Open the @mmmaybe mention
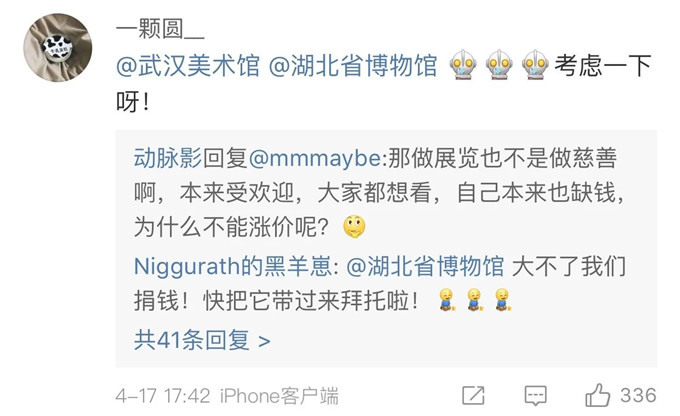 click(x=315, y=158)
